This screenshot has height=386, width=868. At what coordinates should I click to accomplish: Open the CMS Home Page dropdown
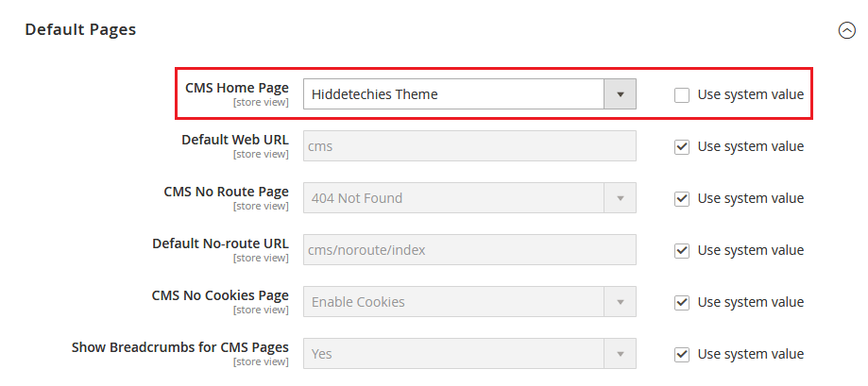(469, 94)
